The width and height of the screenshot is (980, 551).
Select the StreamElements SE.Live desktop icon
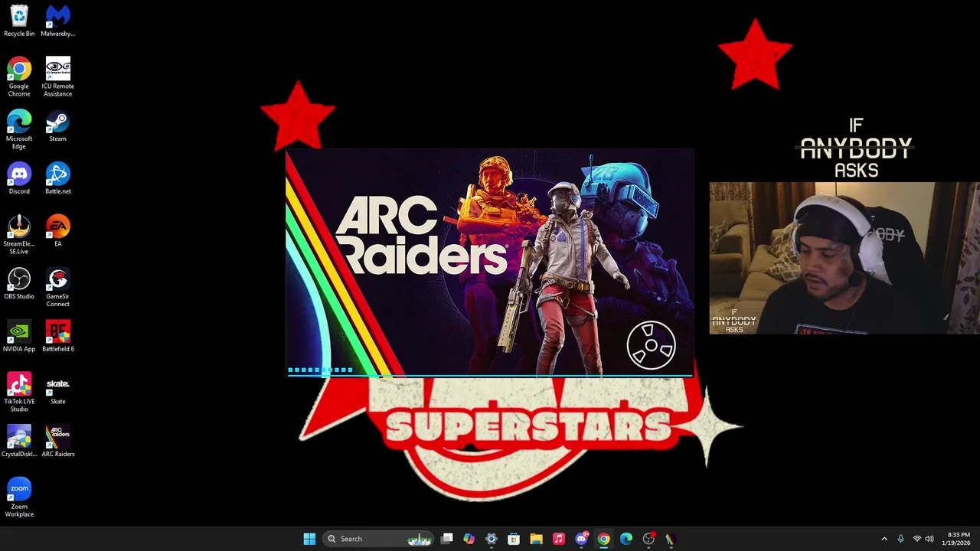click(x=19, y=234)
